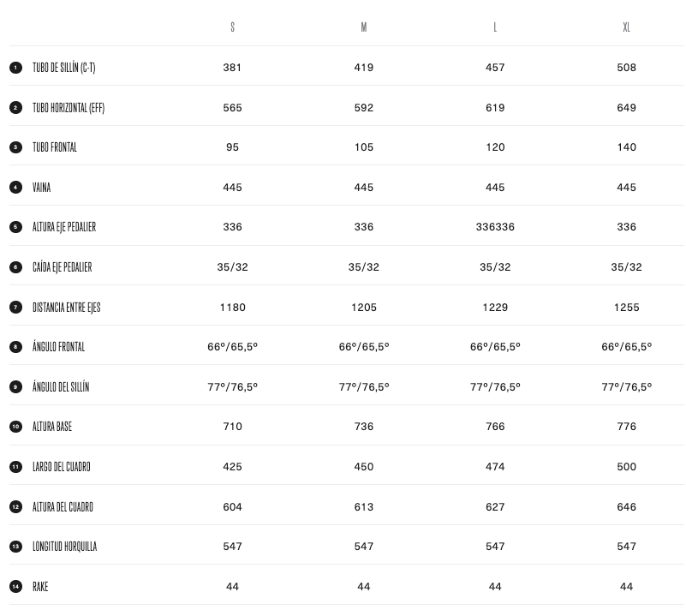Click the Largo del Cuadro label
686x616 pixels.
tap(61, 467)
